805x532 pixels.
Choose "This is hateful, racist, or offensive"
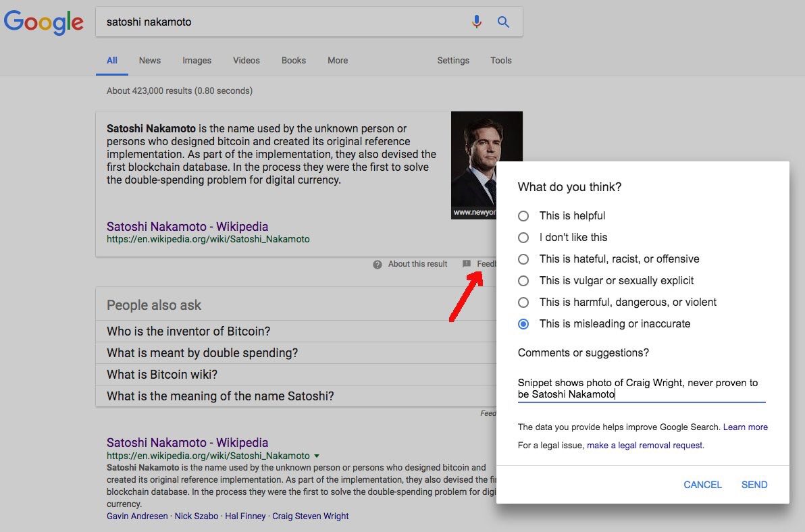(x=523, y=259)
